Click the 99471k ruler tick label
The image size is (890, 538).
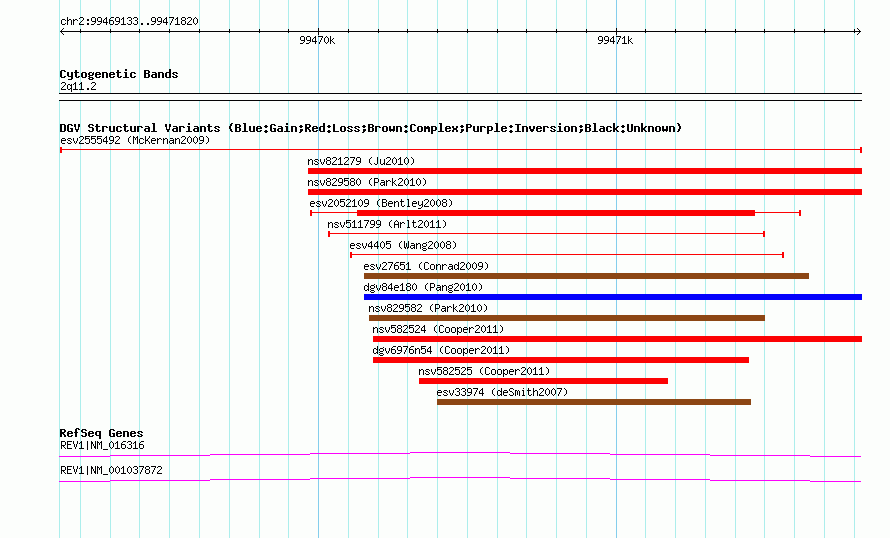click(x=615, y=40)
